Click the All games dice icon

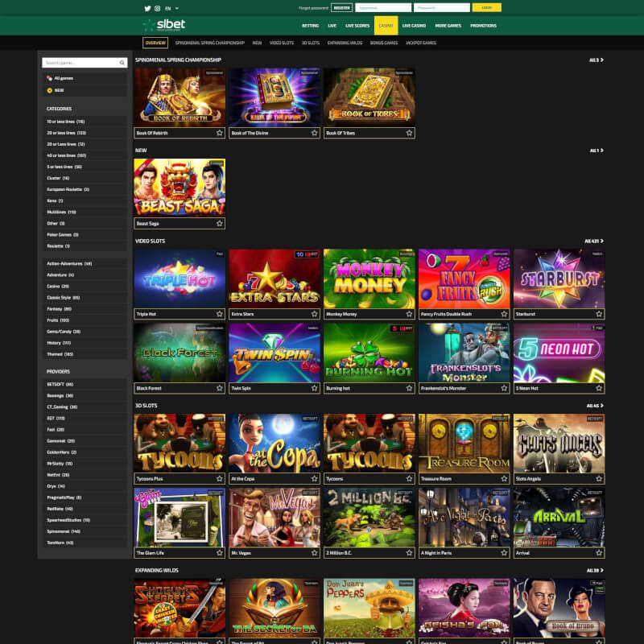(x=49, y=78)
